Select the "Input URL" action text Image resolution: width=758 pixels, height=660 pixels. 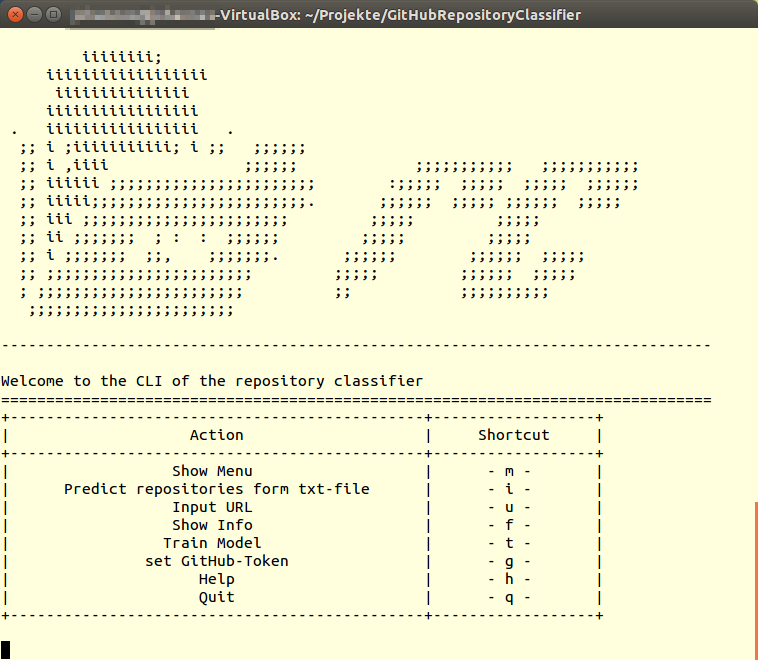click(x=212, y=507)
